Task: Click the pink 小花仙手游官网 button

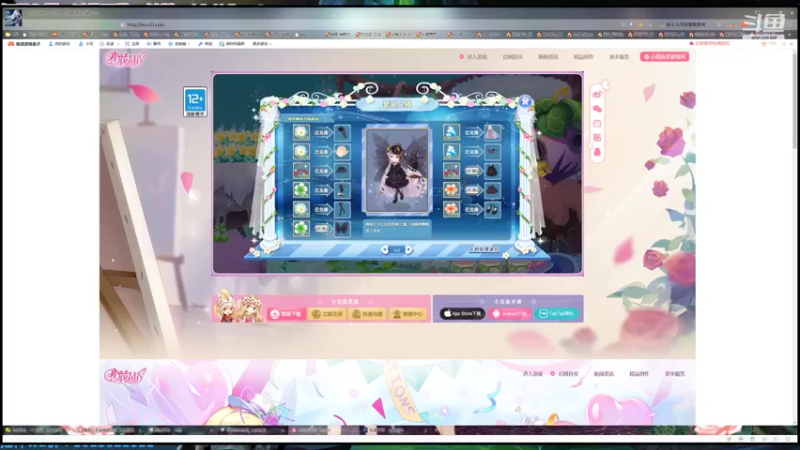Action: coord(664,57)
